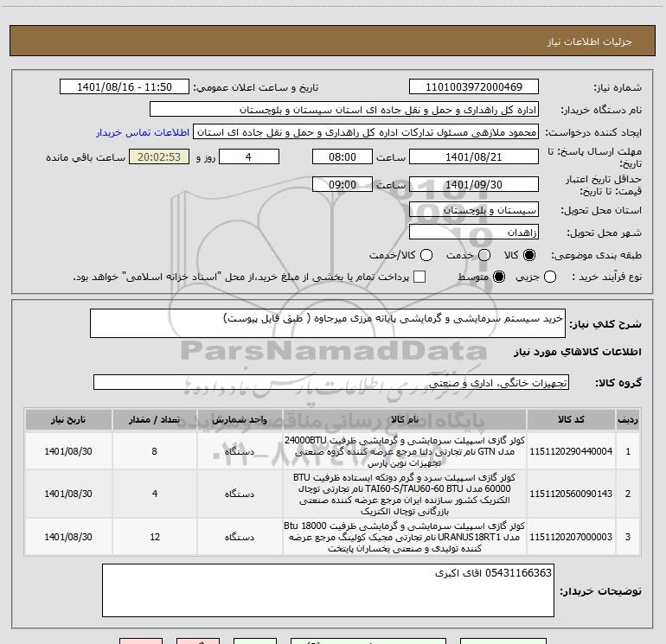Click the نام کالا column header
The height and width of the screenshot is (644, 666).
pos(405,419)
